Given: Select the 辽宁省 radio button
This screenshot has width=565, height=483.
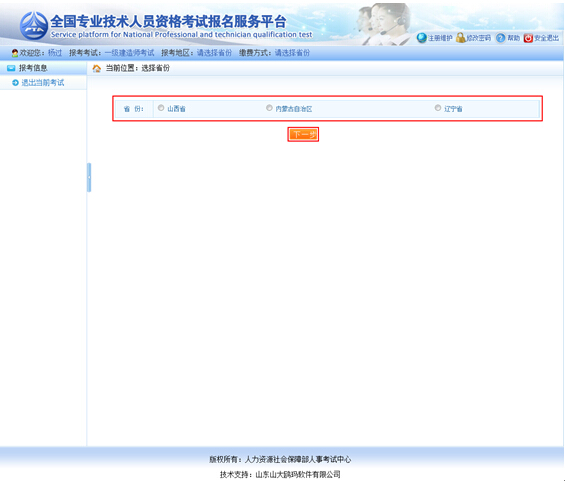Looking at the screenshot, I should pyautogui.click(x=438, y=108).
